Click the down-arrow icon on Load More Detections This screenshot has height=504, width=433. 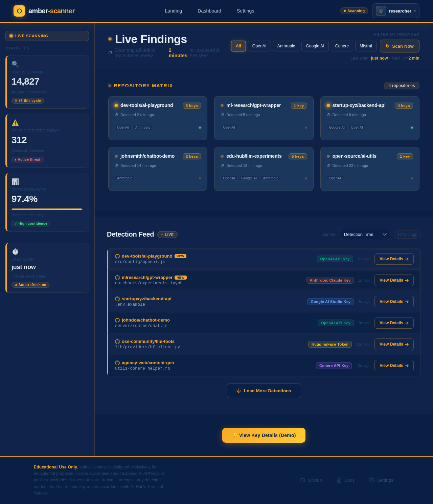tap(239, 391)
